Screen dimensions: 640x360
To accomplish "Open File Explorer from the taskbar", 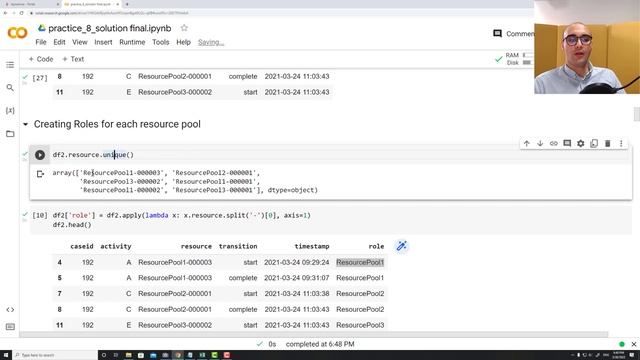I will 128,355.
